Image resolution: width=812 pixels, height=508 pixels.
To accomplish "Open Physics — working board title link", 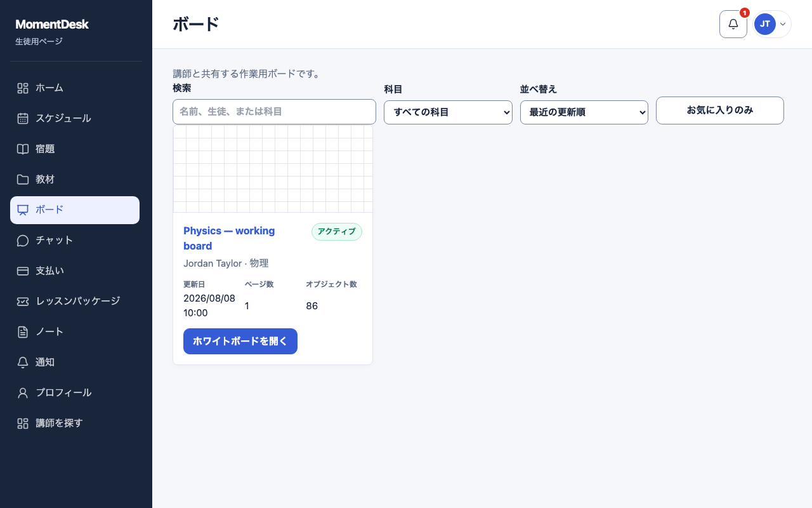I will 229,238.
